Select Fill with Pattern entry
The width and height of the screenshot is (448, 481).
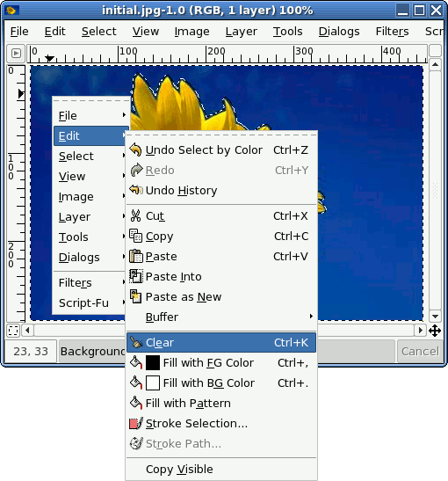pyautogui.click(x=221, y=403)
